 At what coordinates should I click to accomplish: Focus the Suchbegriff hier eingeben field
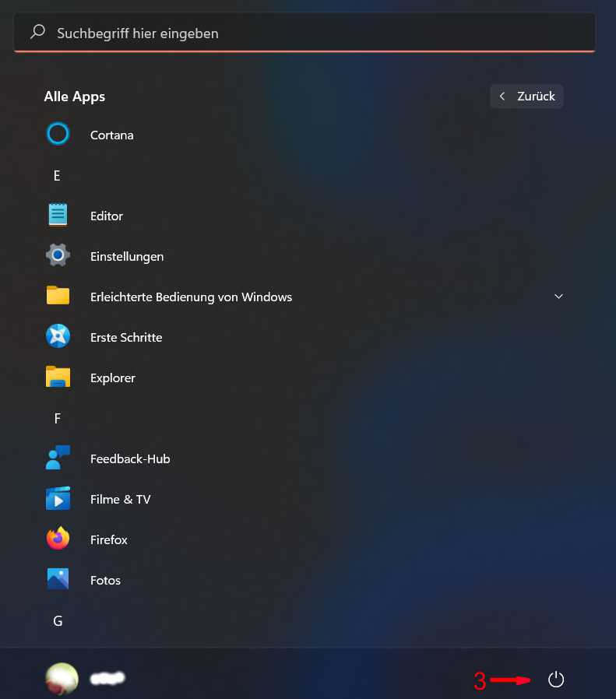pos(304,33)
